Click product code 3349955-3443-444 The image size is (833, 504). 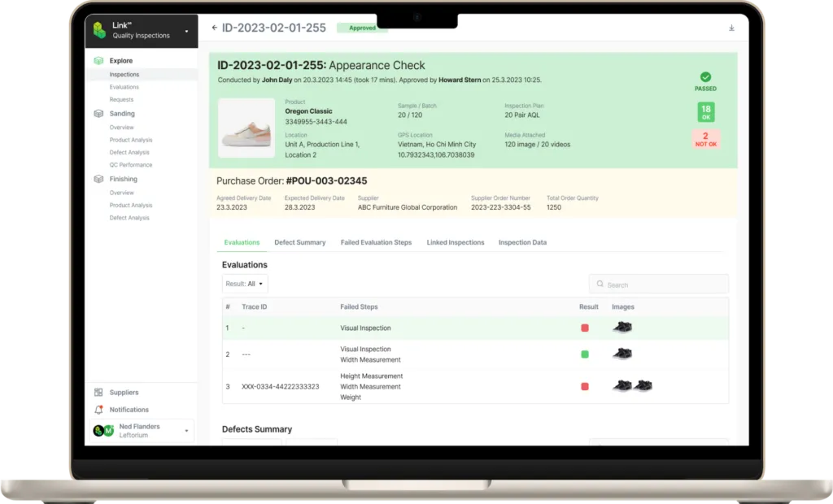click(316, 122)
